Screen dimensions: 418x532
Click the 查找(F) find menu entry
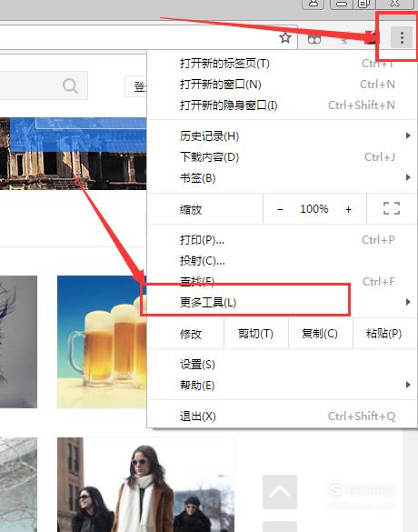tap(282, 281)
